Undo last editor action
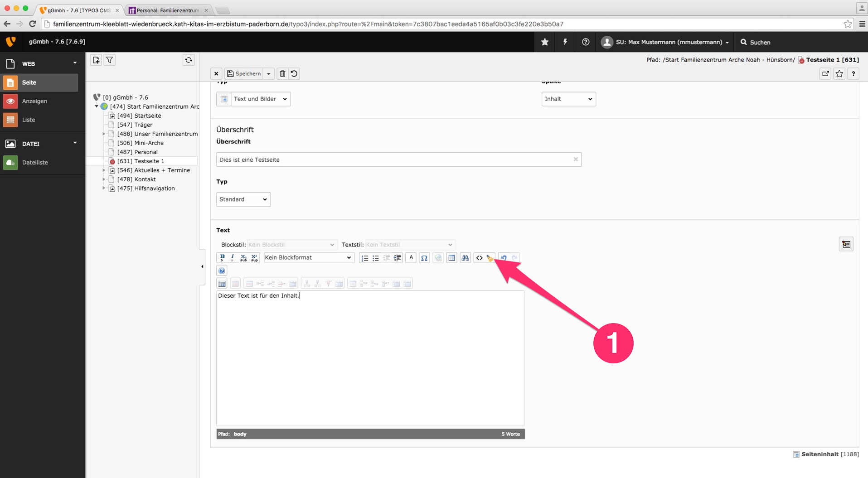The width and height of the screenshot is (868, 478). (x=504, y=258)
